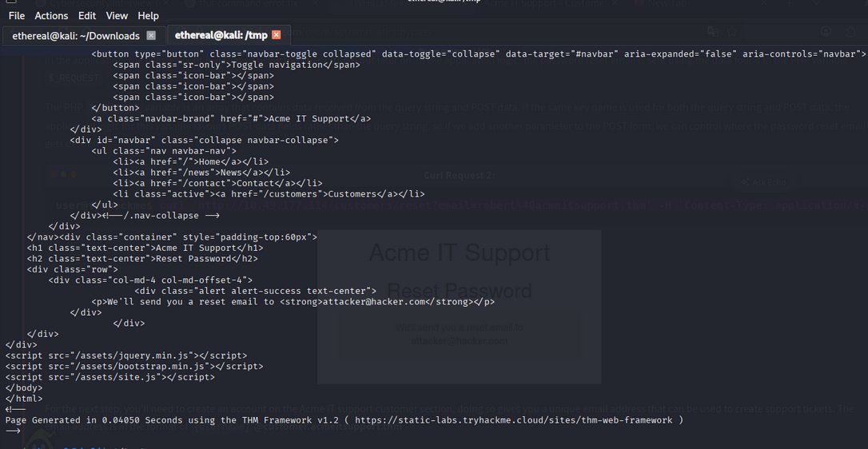868x449 pixels.
Task: Close the /tmp terminal tab
Action: [277, 35]
